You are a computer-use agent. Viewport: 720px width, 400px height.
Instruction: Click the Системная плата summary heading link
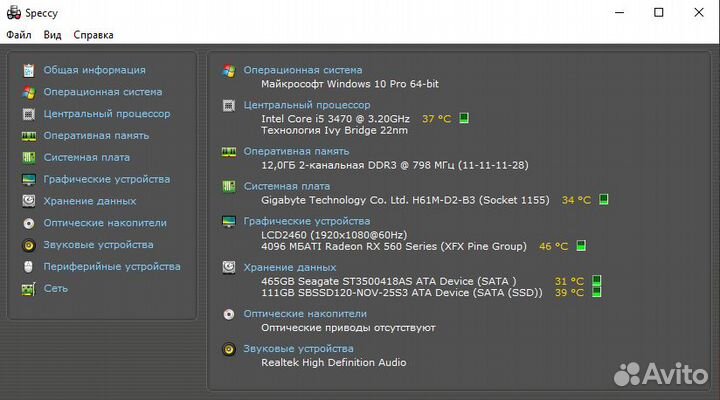click(x=287, y=186)
